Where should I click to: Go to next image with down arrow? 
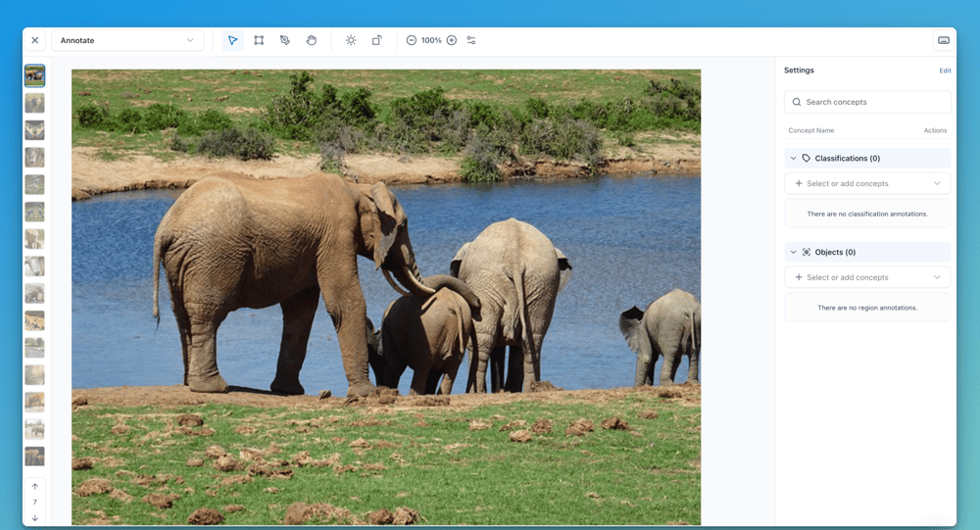[x=35, y=517]
